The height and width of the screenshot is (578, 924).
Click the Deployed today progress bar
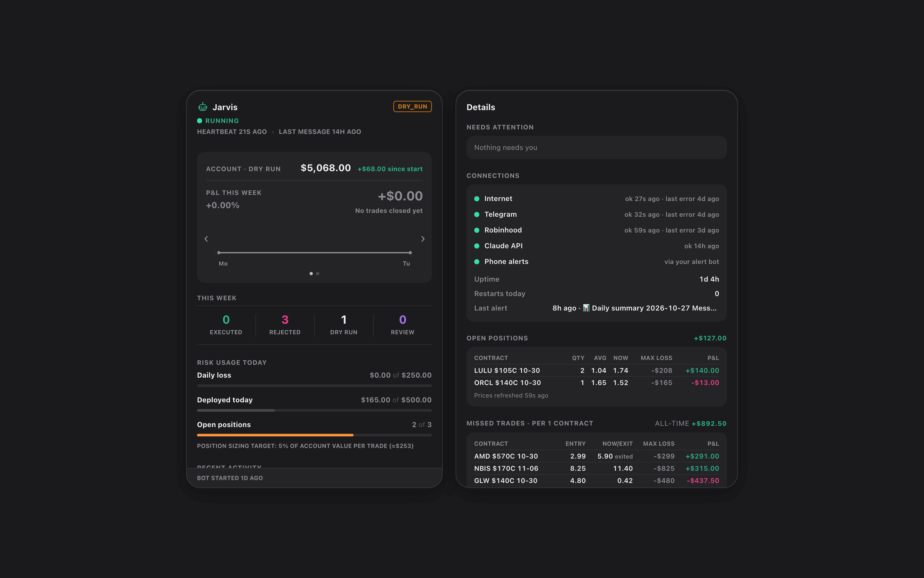tap(314, 411)
